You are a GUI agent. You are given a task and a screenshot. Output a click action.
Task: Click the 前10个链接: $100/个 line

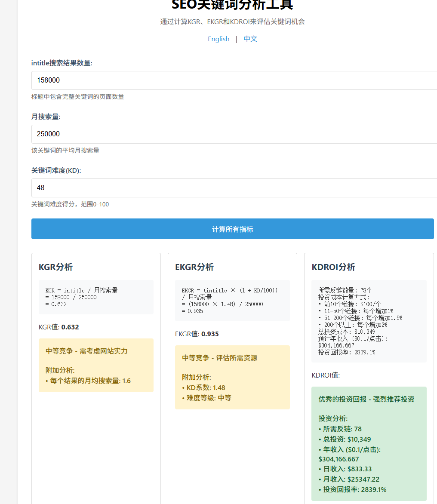tap(350, 304)
